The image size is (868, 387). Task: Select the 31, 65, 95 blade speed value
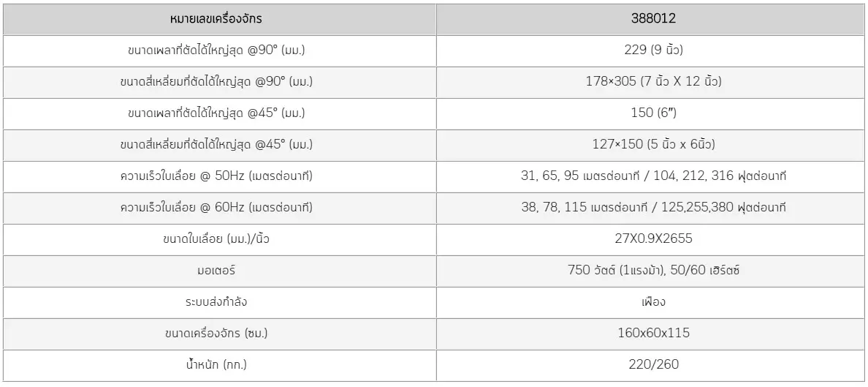coord(653,176)
